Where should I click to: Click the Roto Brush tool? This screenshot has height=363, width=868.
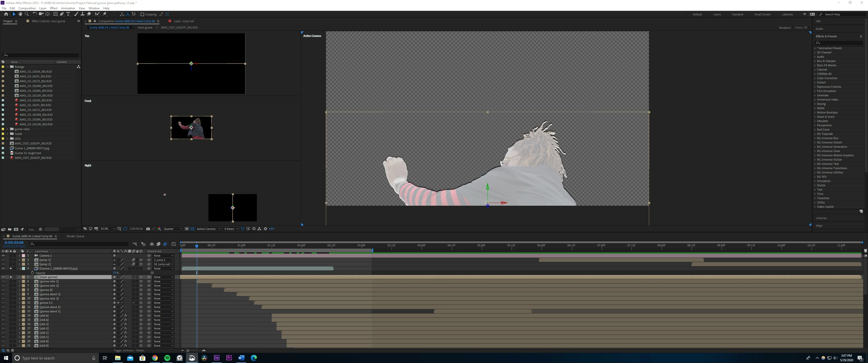point(97,14)
